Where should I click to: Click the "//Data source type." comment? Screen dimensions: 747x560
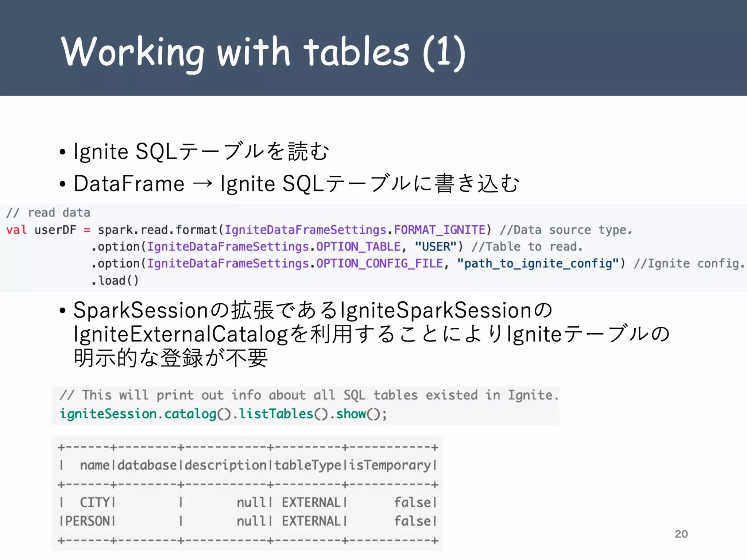click(566, 230)
